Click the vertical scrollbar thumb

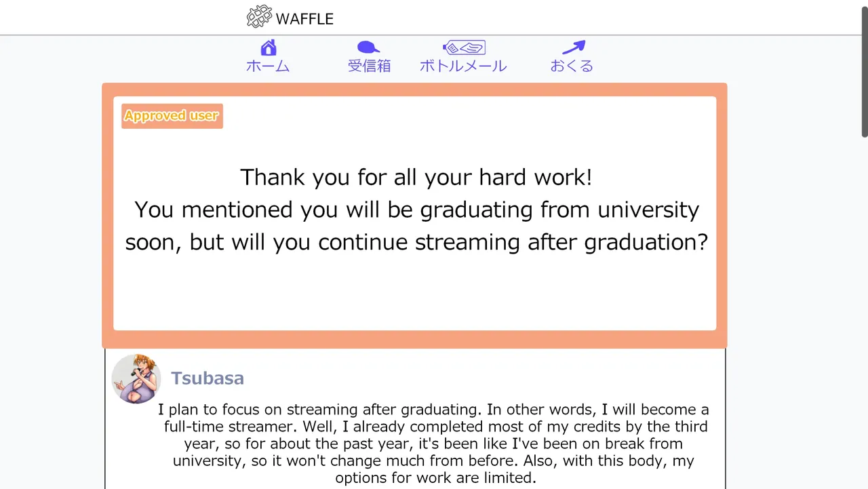(x=864, y=68)
